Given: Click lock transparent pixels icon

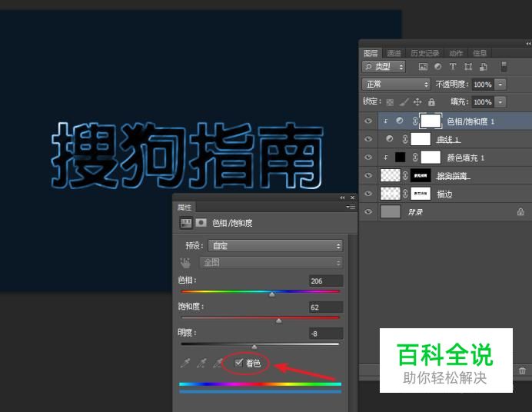Looking at the screenshot, I should pyautogui.click(x=391, y=101).
